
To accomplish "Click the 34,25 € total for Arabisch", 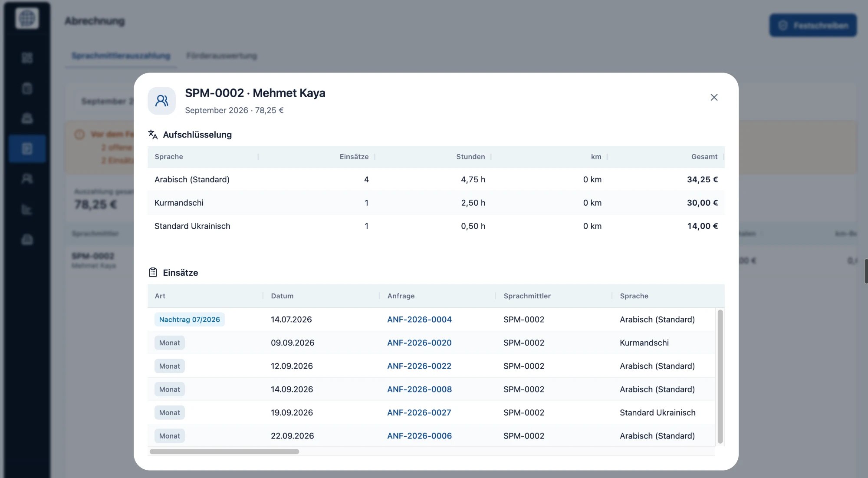I will tap(702, 180).
